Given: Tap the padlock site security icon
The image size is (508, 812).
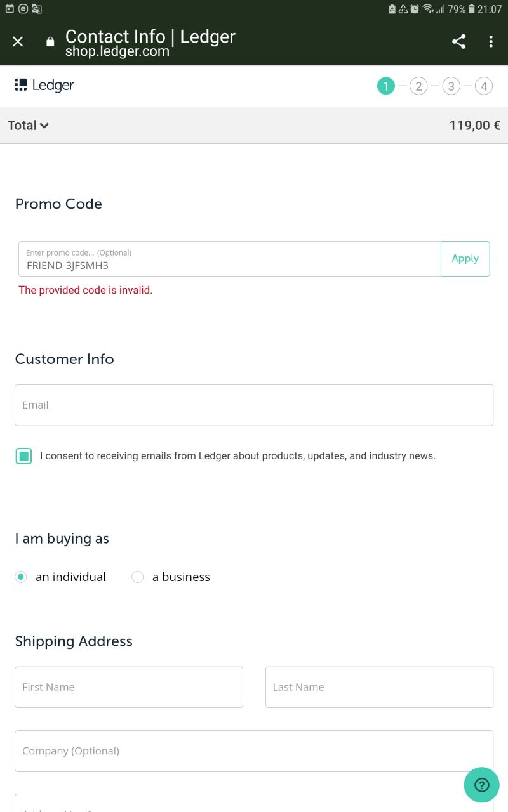Looking at the screenshot, I should (51, 42).
